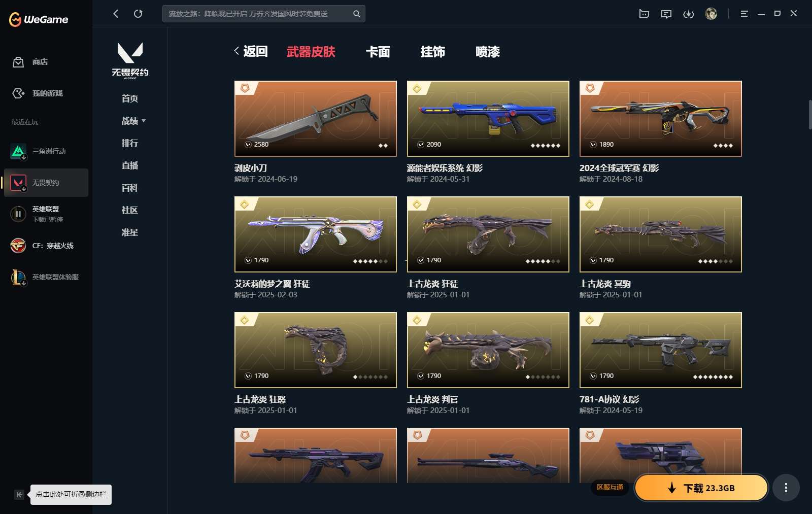The height and width of the screenshot is (514, 812).
Task: Click the refresh icon in the top bar
Action: (x=138, y=14)
